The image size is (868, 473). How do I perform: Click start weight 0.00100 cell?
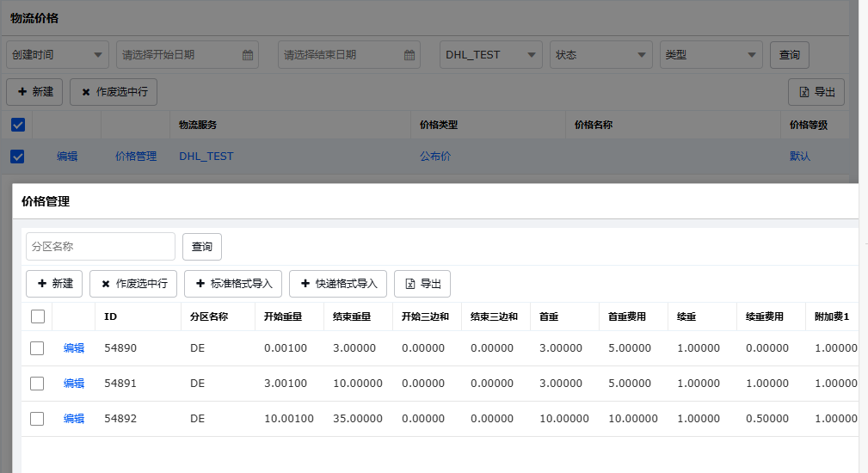click(286, 348)
